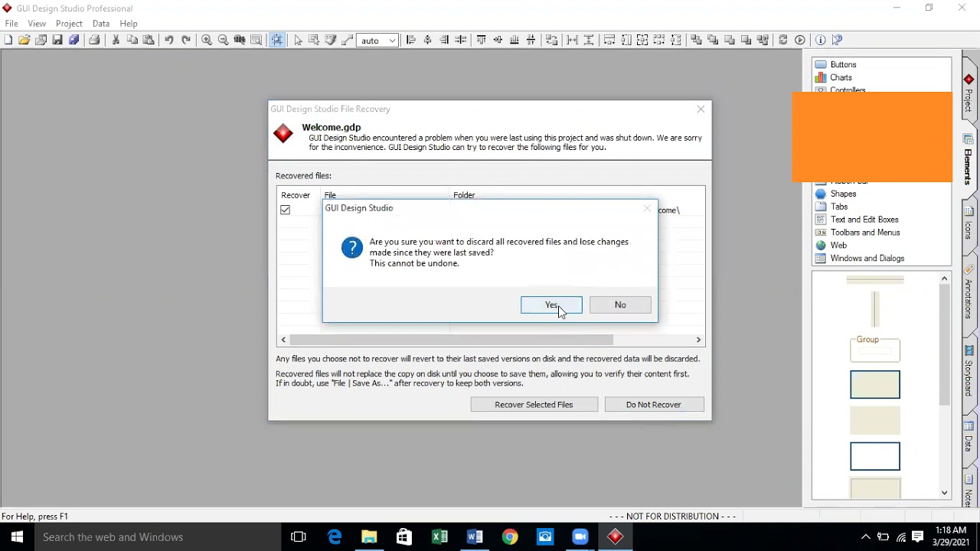Viewport: 980px width, 551px height.
Task: Open the auto size combo box
Action: point(377,41)
